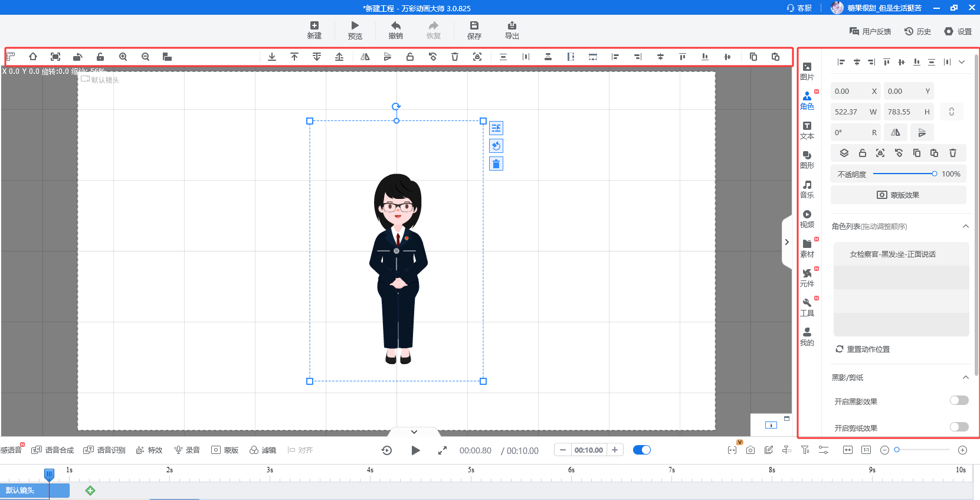Image resolution: width=980 pixels, height=500 pixels.
Task: Click the home icon in canvas toolbar
Action: pos(33,57)
